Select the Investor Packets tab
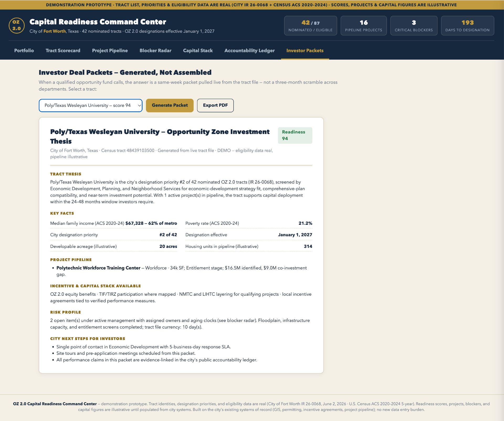 305,50
